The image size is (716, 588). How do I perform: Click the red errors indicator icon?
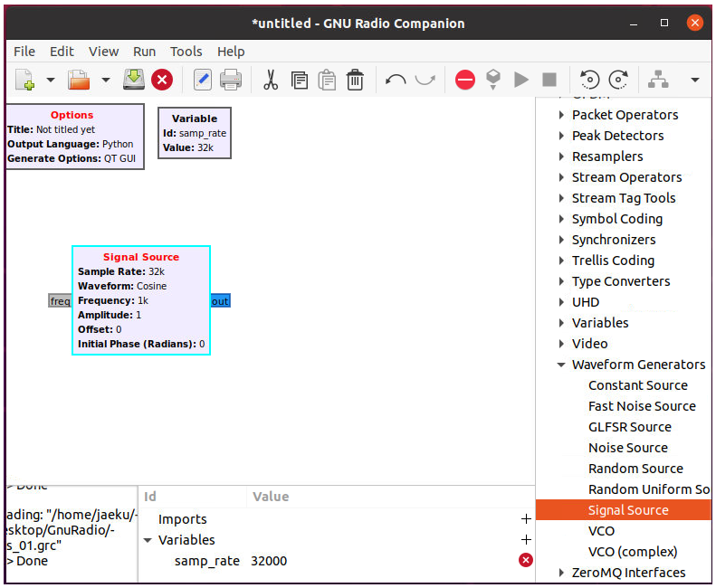pyautogui.click(x=465, y=80)
